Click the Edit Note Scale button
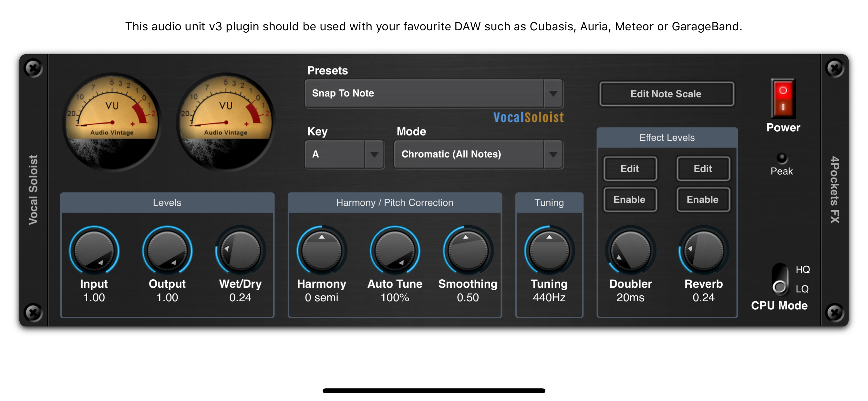868x401 pixels. [666, 94]
